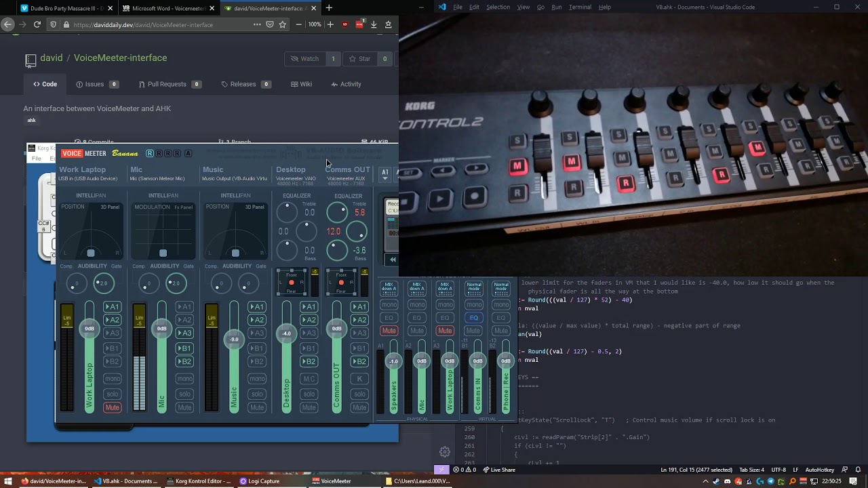Image resolution: width=868 pixels, height=488 pixels.
Task: Bookmark the page with the star icon
Action: click(x=283, y=24)
